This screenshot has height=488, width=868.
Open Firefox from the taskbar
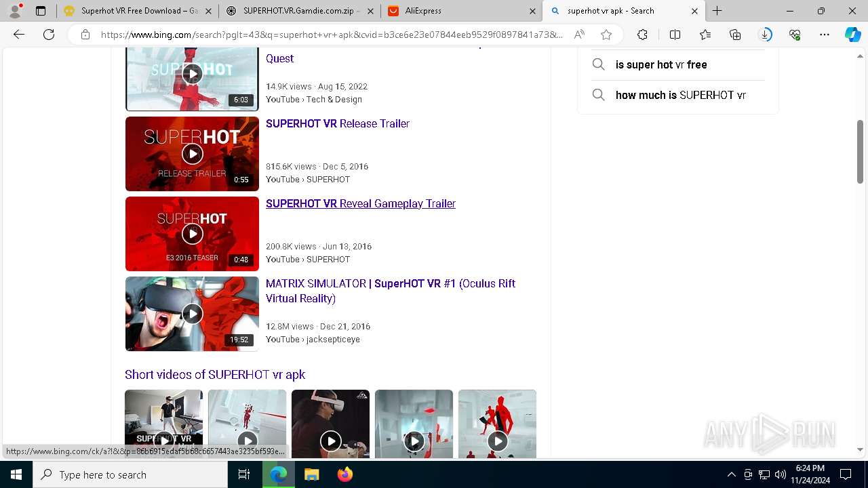[344, 474]
